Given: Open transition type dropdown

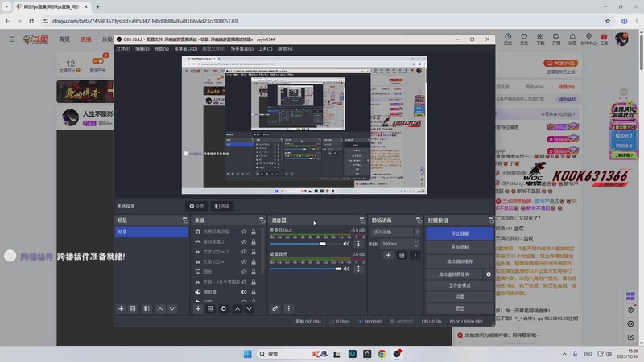Looking at the screenshot, I should 395,232.
